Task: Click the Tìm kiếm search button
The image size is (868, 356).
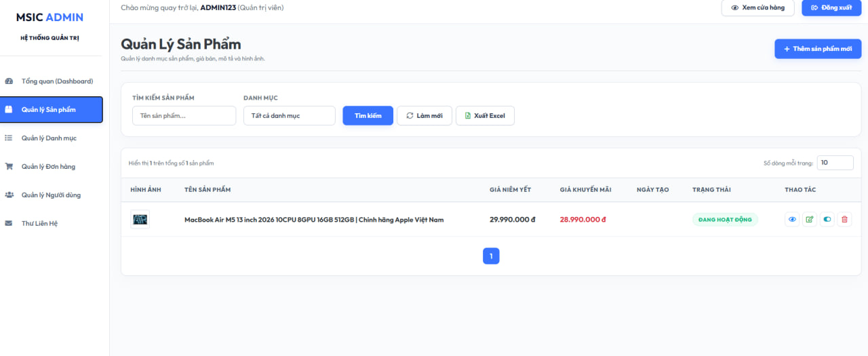Action: point(368,115)
